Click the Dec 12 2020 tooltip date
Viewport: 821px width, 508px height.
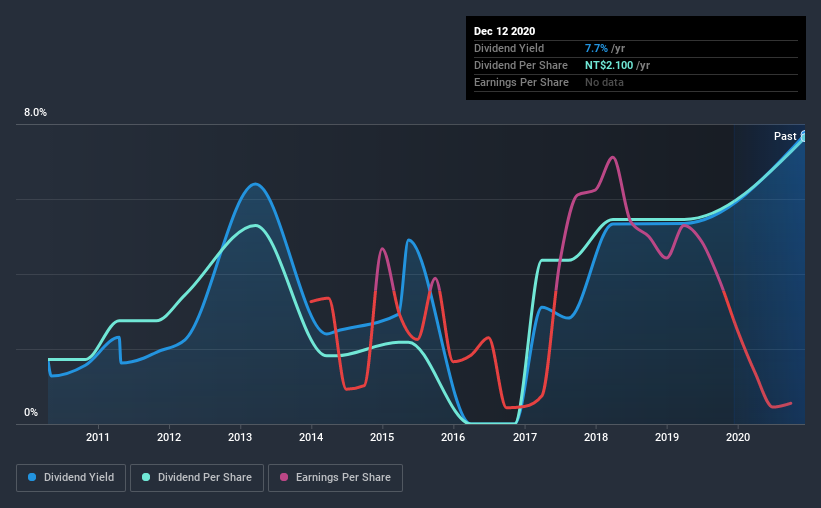tap(504, 31)
